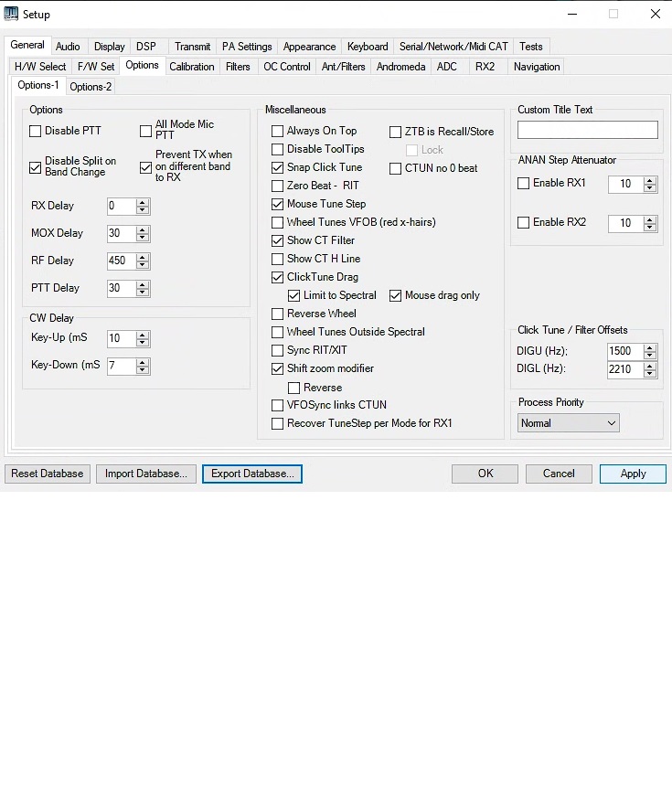Increase the RF Delay value using up arrow
672x788 pixels.
pyautogui.click(x=143, y=257)
